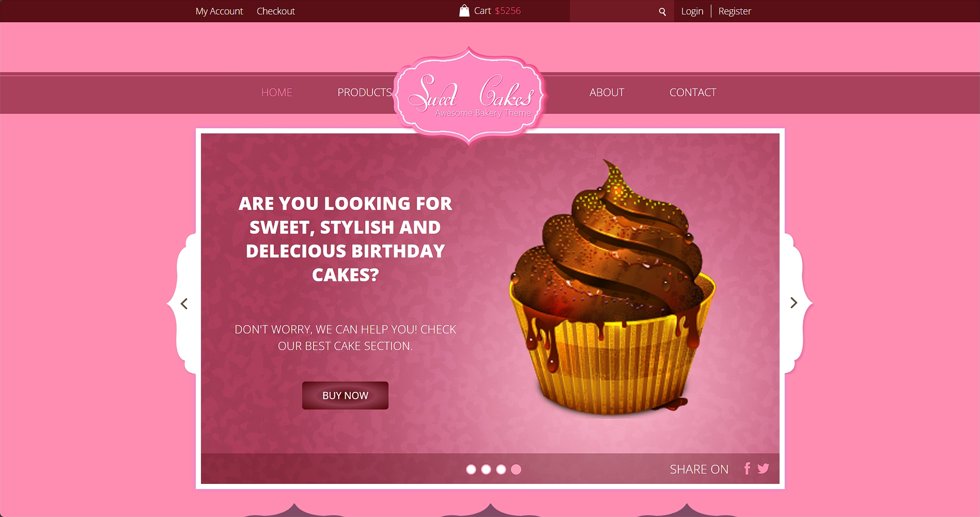Select the second slider dot
The height and width of the screenshot is (517, 980).
pos(486,469)
